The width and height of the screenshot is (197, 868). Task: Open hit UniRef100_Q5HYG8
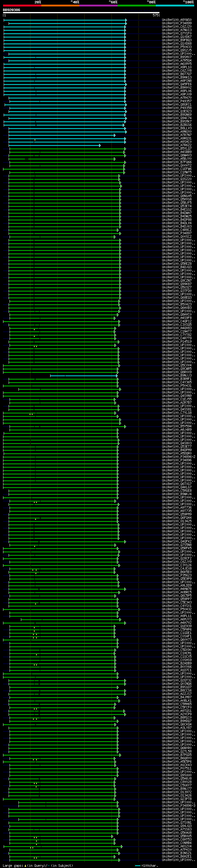[177, 199]
